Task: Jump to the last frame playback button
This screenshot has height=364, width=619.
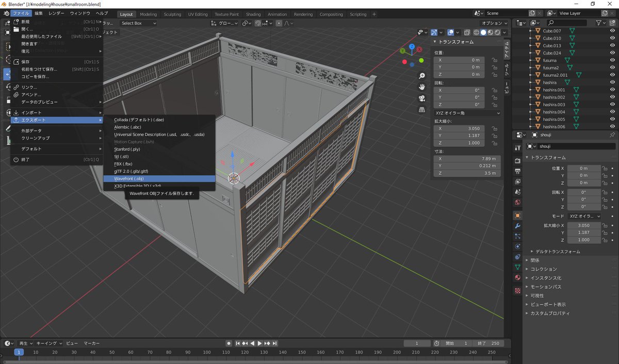Action: (x=274, y=343)
